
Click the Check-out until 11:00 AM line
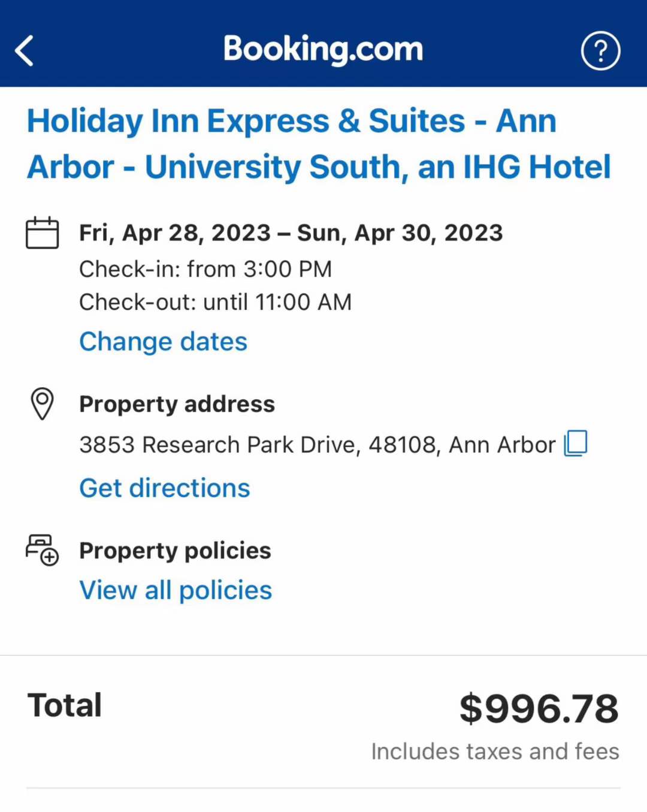(x=216, y=302)
